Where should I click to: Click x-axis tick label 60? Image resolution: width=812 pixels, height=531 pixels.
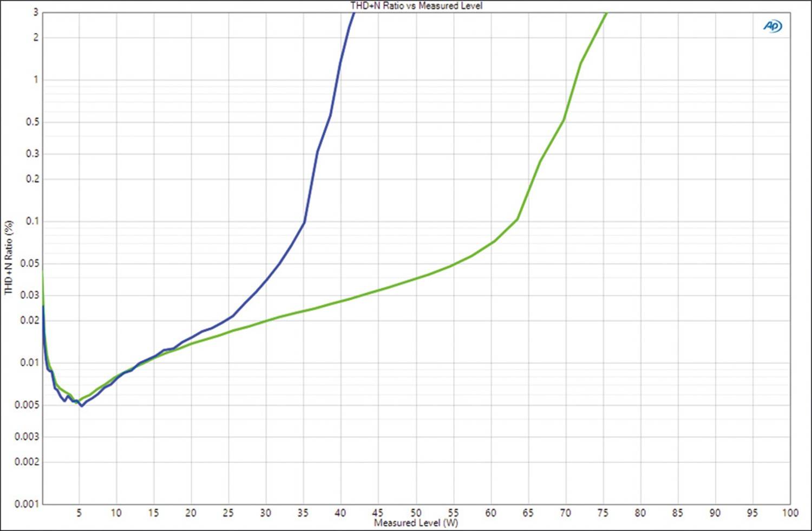[x=490, y=513]
